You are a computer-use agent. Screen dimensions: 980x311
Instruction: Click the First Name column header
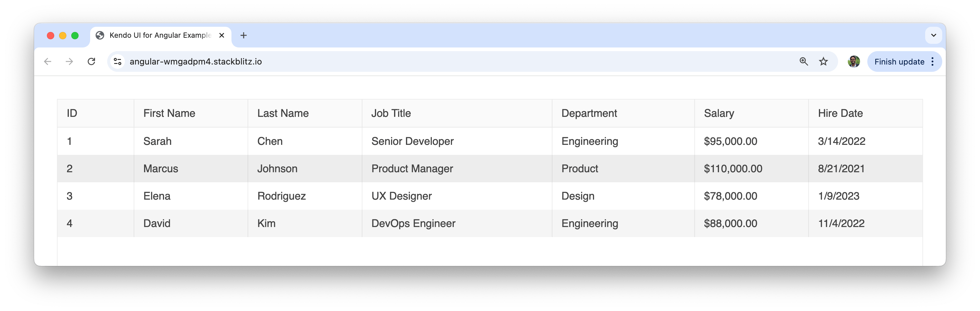[x=169, y=113]
